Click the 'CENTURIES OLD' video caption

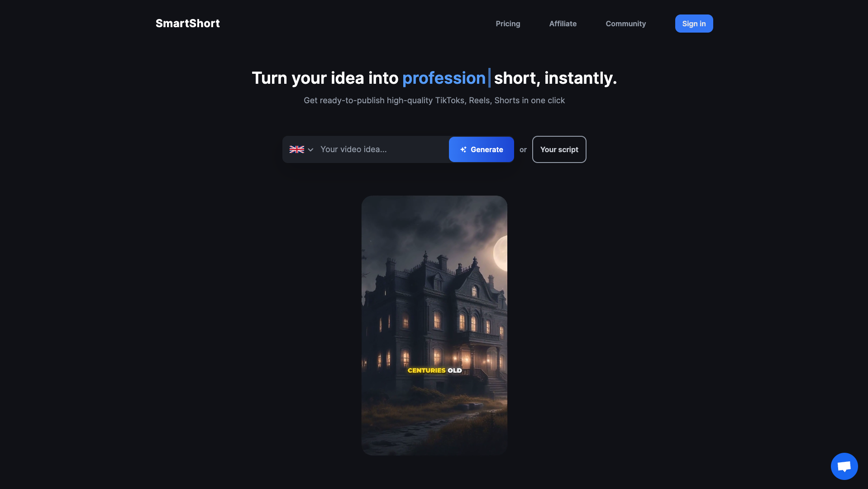click(x=434, y=370)
